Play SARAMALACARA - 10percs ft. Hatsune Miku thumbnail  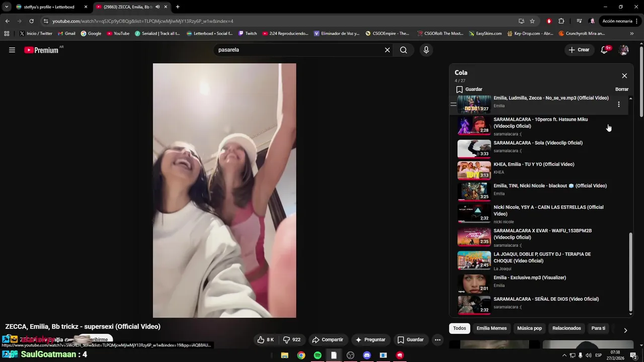(474, 126)
